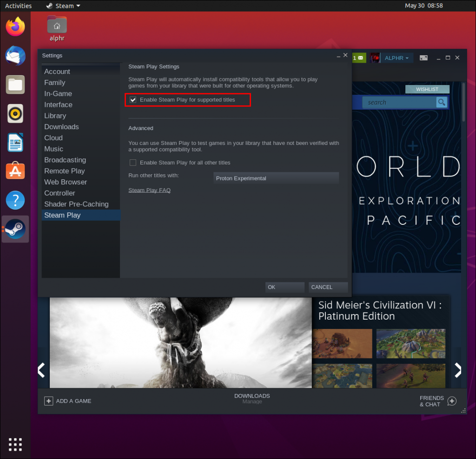Toggle the WISHLIST button on the banner
Image resolution: width=476 pixels, height=459 pixels.
point(427,89)
